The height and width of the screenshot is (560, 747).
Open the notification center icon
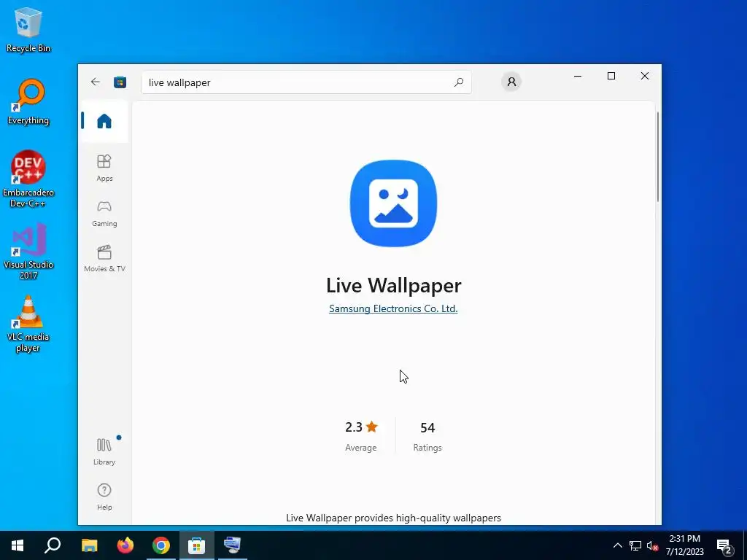[724, 546]
